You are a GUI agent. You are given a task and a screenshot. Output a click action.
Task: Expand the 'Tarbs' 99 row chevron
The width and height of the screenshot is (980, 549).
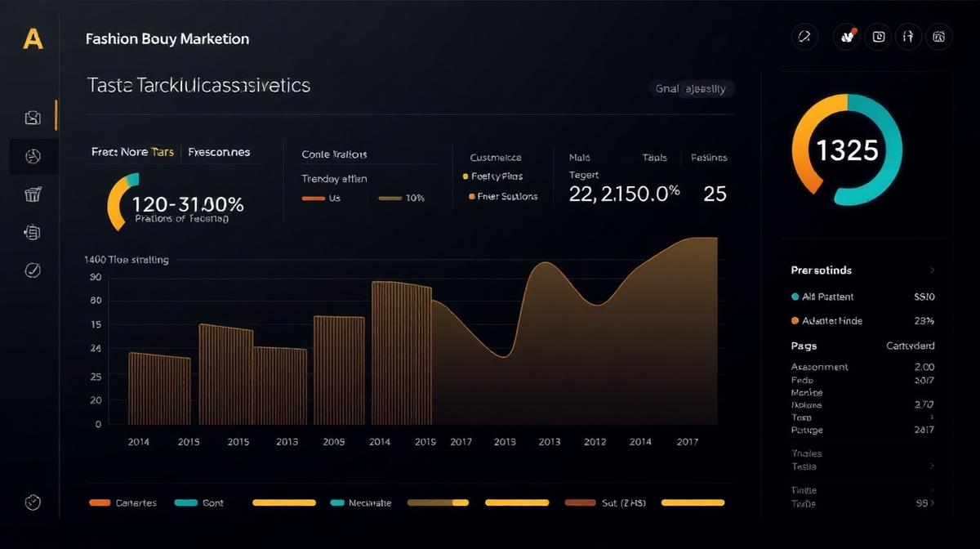click(933, 504)
